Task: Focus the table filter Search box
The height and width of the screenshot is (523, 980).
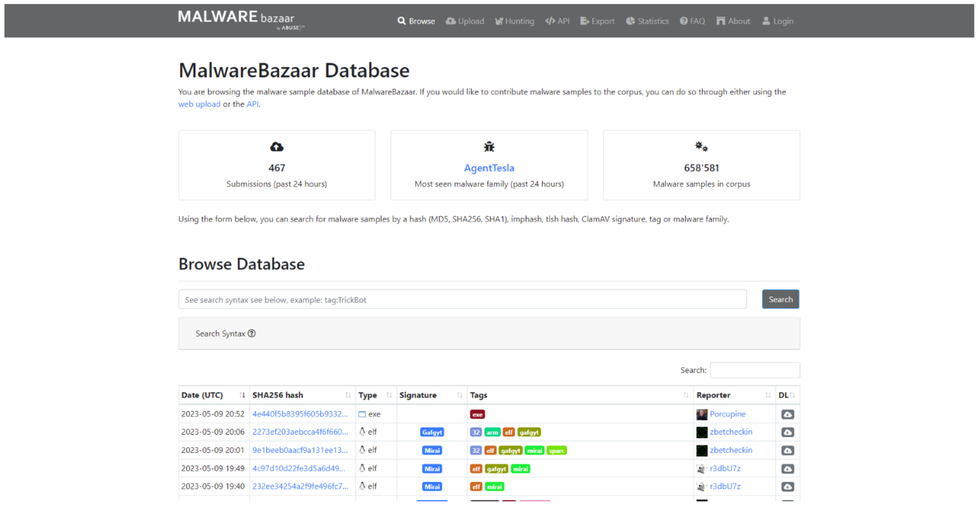Action: pyautogui.click(x=755, y=370)
